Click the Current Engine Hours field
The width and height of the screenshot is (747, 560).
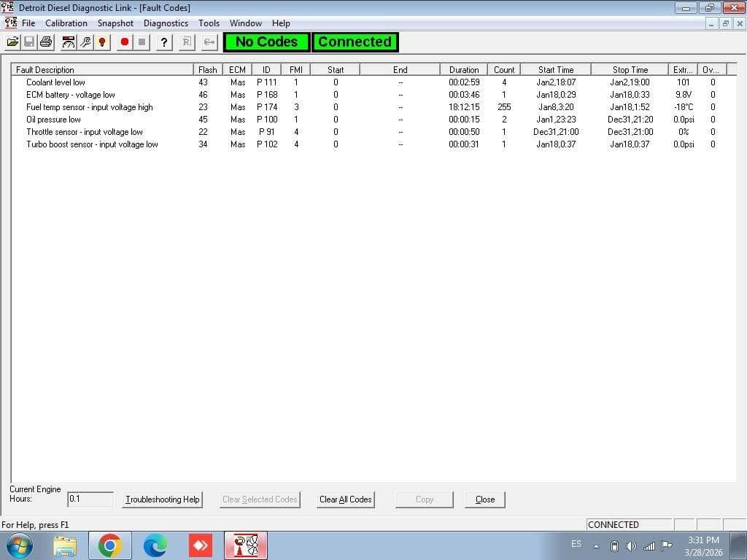(x=90, y=499)
